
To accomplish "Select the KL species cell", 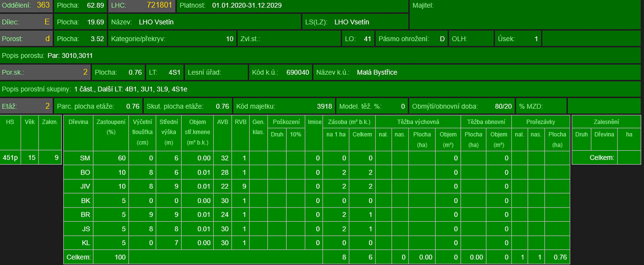I will pyautogui.click(x=78, y=243).
